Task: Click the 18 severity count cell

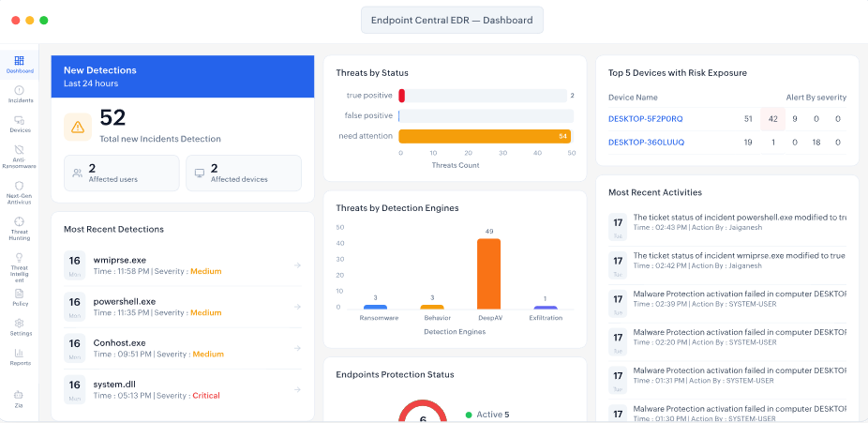Action: click(x=816, y=143)
